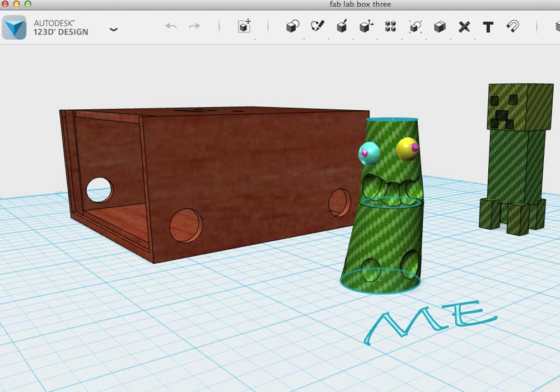Activate the Snap magnet tool
The width and height of the screenshot is (560, 392).
(513, 26)
